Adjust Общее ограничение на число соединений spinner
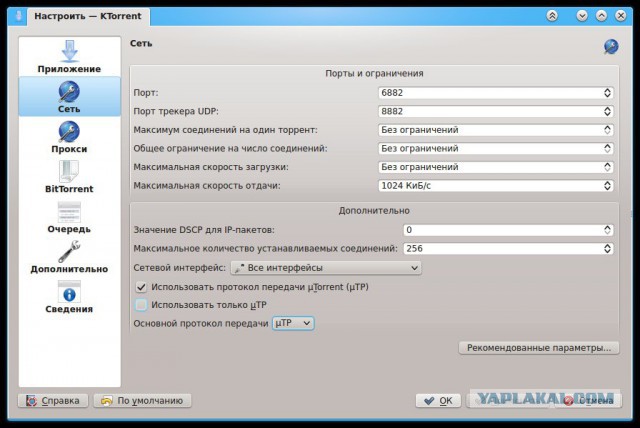The width and height of the screenshot is (640, 428). click(607, 149)
